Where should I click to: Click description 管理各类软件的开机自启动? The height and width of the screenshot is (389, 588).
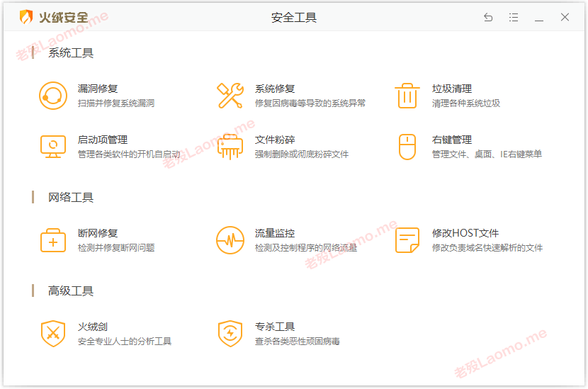pos(129,154)
